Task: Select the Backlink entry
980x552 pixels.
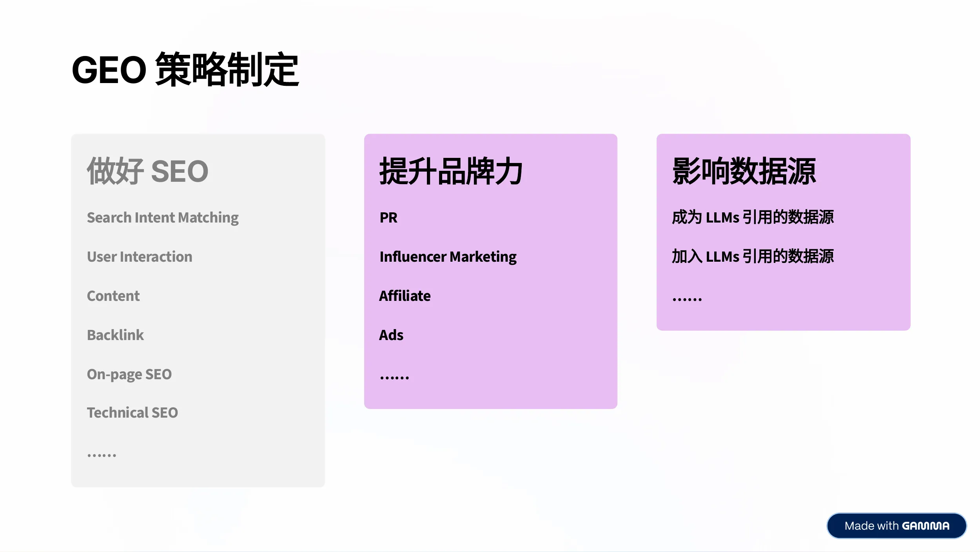Action: (115, 335)
